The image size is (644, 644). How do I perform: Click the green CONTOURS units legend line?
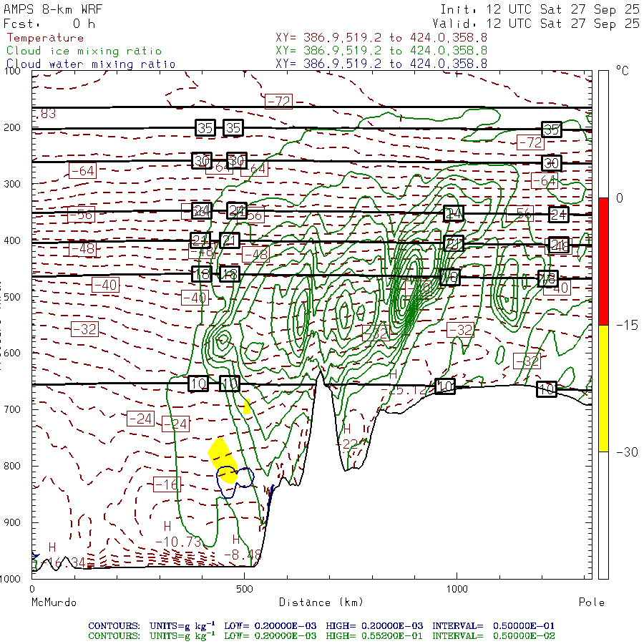pyautogui.click(x=321, y=636)
